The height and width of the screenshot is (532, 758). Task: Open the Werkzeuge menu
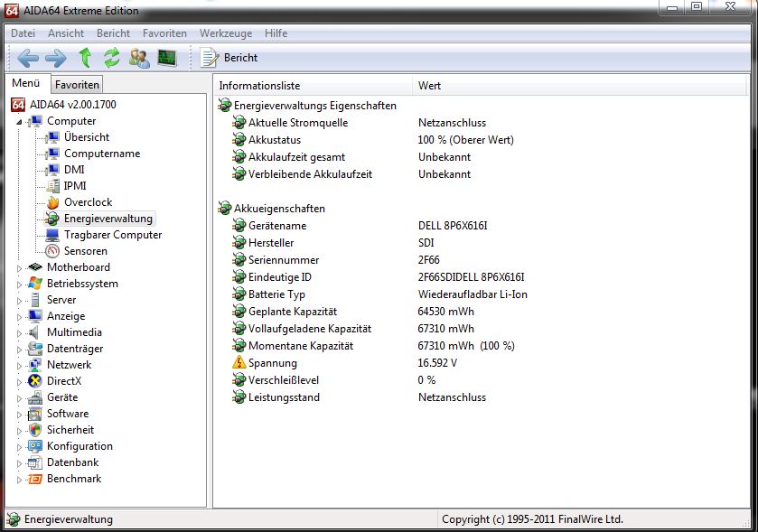[226, 33]
